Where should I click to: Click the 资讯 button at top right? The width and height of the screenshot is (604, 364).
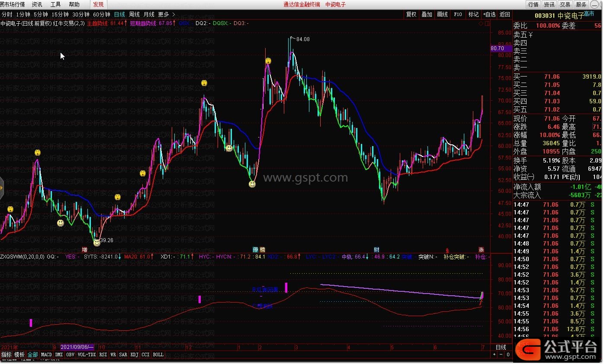click(549, 4)
